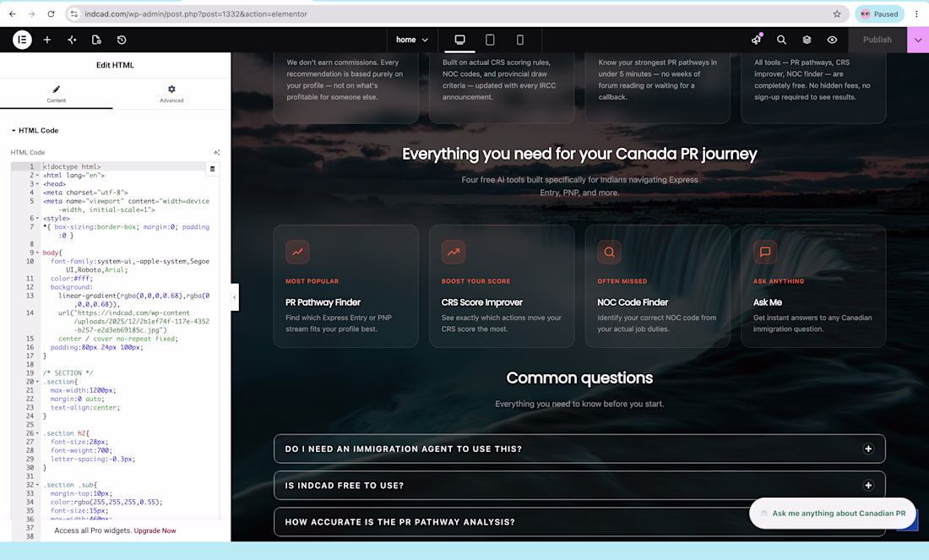Click the PR Pathway Finder card icon
929x560 pixels.
(x=297, y=252)
